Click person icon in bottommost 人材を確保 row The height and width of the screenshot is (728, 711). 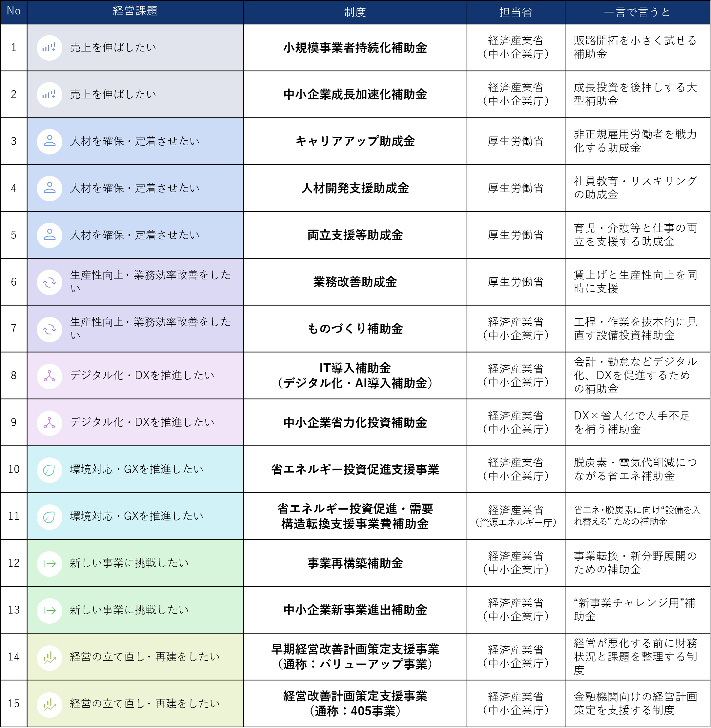click(x=49, y=235)
